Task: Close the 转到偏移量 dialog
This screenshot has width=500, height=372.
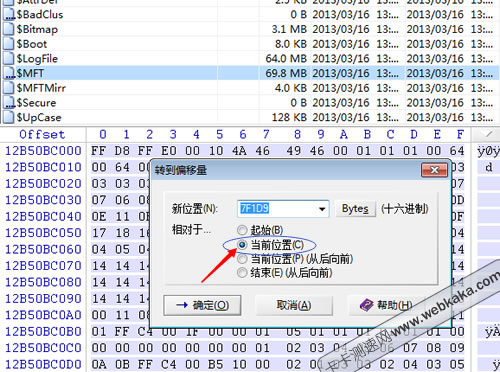Action: tap(434, 170)
